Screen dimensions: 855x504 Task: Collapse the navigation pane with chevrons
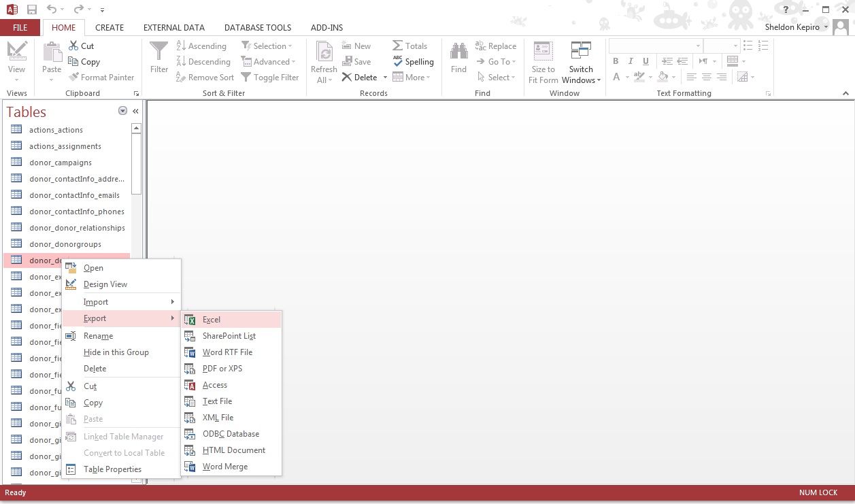[135, 111]
